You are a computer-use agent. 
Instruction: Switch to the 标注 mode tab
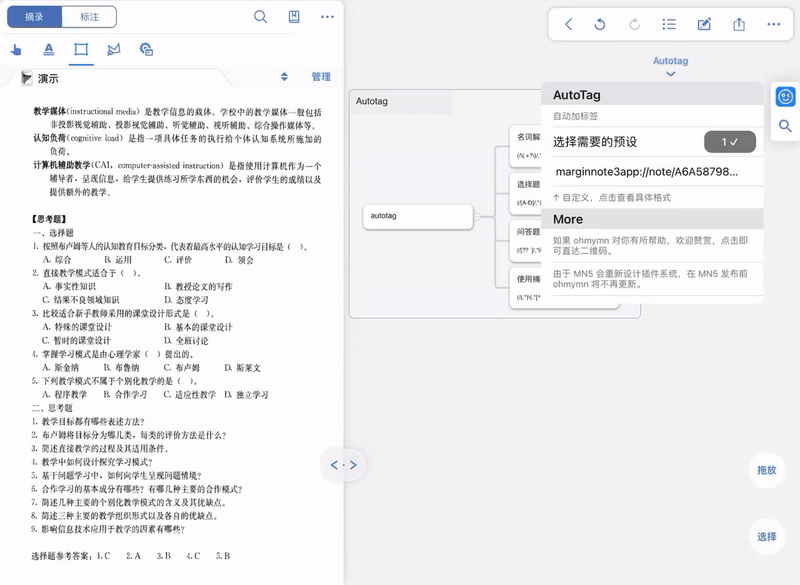pos(89,17)
